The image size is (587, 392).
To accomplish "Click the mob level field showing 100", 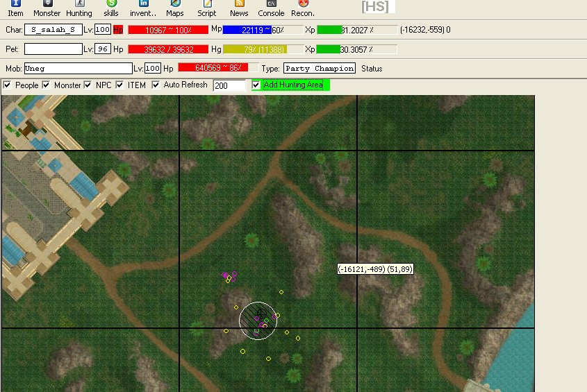I will [153, 69].
